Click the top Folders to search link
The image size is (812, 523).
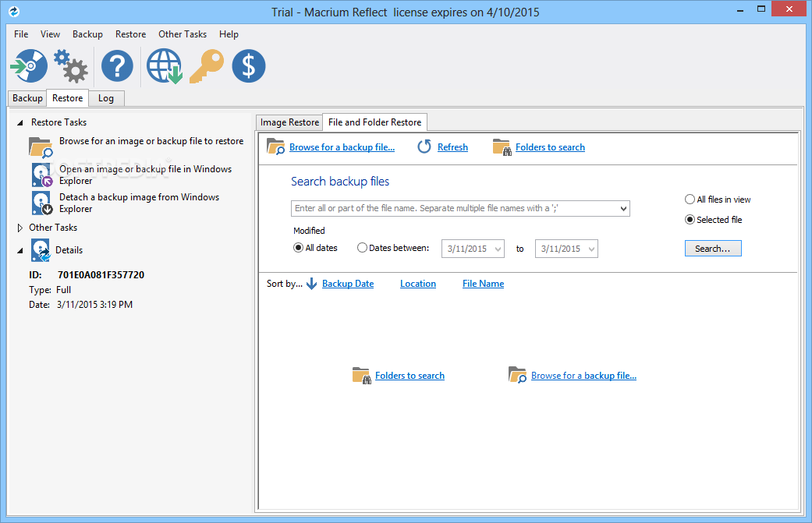[550, 147]
